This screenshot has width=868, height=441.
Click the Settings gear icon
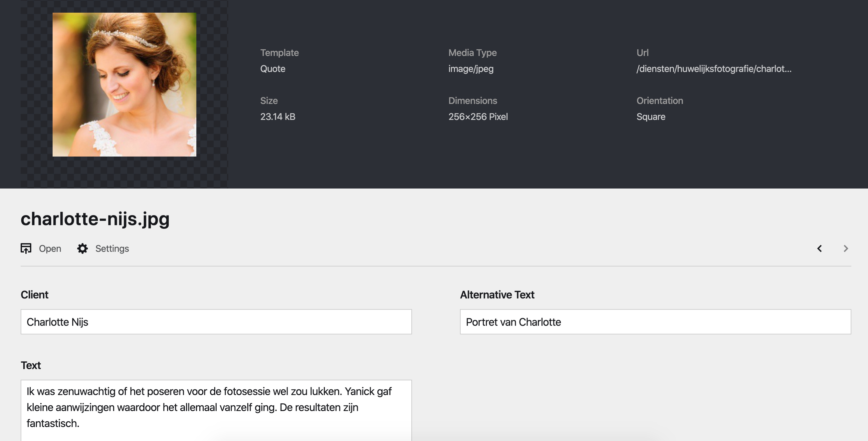tap(83, 248)
